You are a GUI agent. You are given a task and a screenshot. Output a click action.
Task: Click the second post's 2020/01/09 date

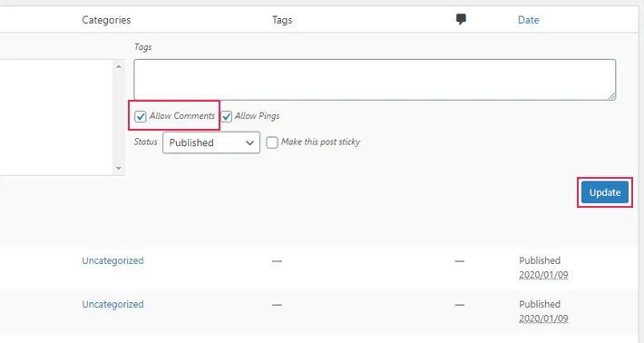[543, 318]
